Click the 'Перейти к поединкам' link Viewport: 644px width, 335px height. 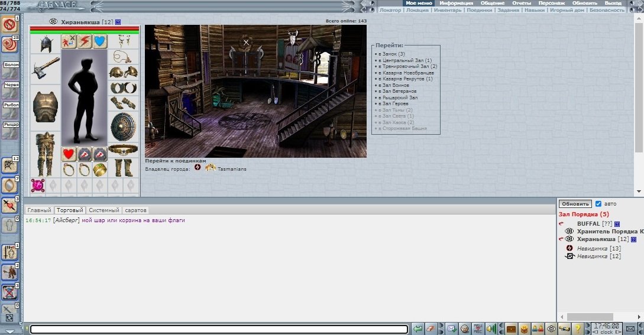pos(176,161)
